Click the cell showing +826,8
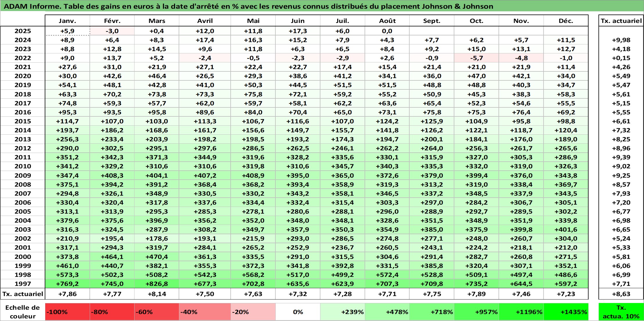Viewport: 644px width, 321px height. 157,284
